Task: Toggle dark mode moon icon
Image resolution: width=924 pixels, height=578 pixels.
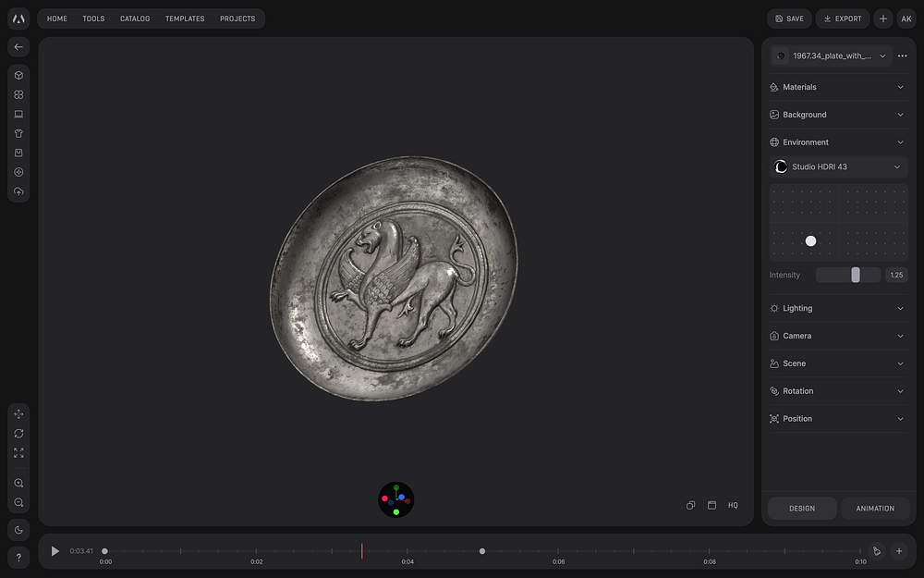Action: 18,530
